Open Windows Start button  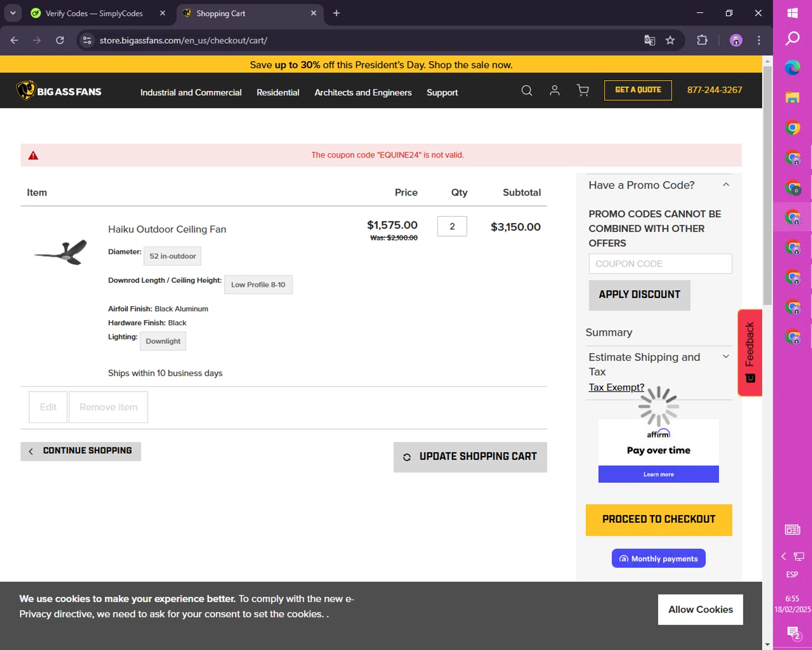793,12
